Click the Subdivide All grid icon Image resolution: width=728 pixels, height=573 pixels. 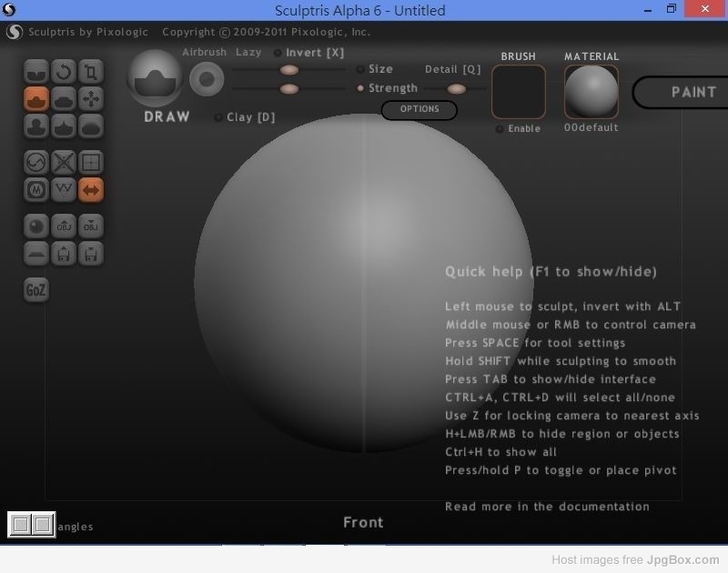(x=91, y=163)
